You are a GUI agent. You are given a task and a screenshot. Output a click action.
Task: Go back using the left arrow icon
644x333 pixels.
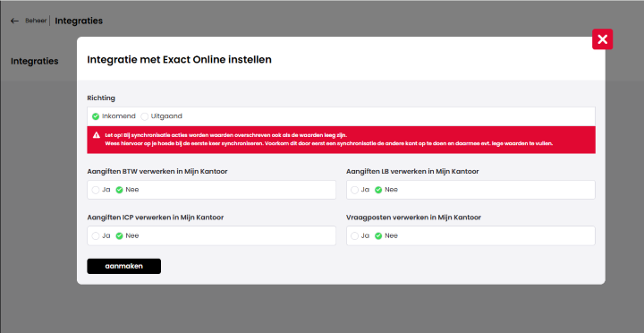(15, 21)
